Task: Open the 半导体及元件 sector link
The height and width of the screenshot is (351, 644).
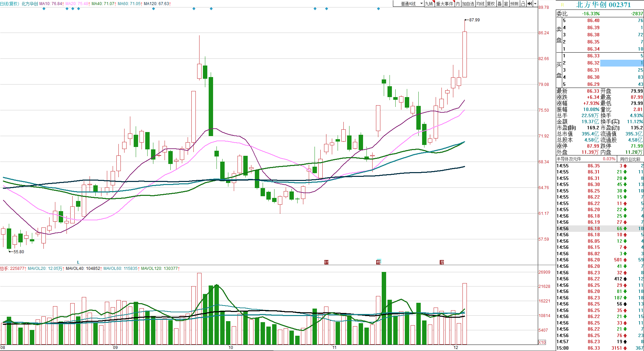Action: coord(569,159)
